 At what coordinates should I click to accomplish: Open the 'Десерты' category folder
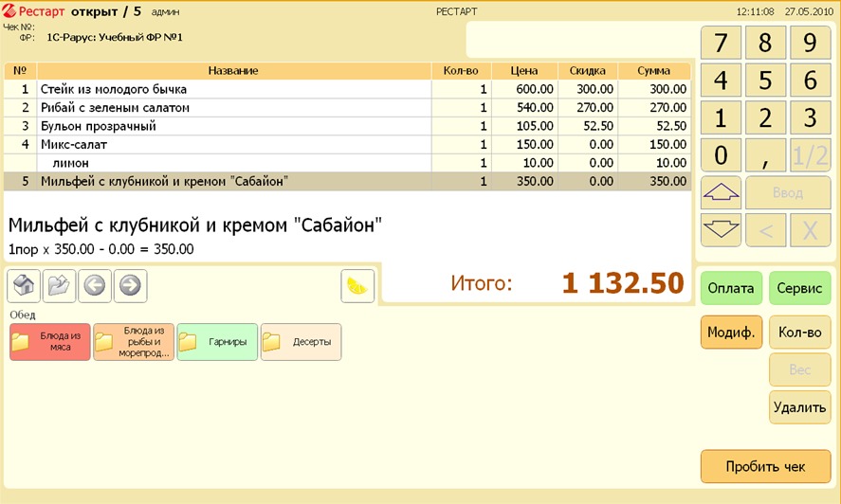click(x=301, y=342)
